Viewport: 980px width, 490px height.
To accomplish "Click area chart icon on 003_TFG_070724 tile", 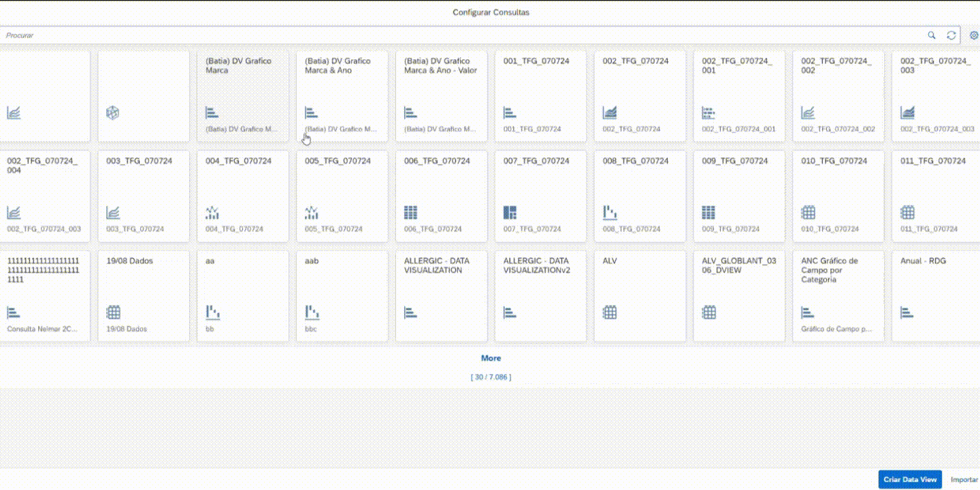I will click(x=113, y=212).
